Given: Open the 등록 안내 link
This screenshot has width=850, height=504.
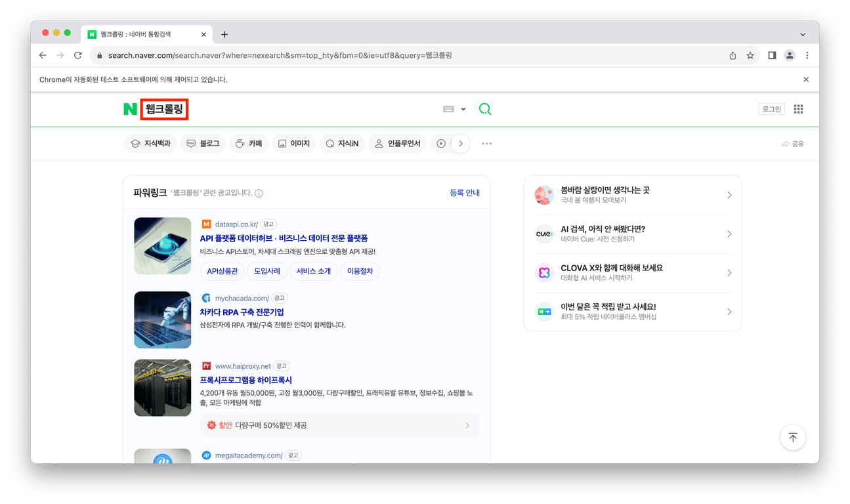Looking at the screenshot, I should 465,192.
